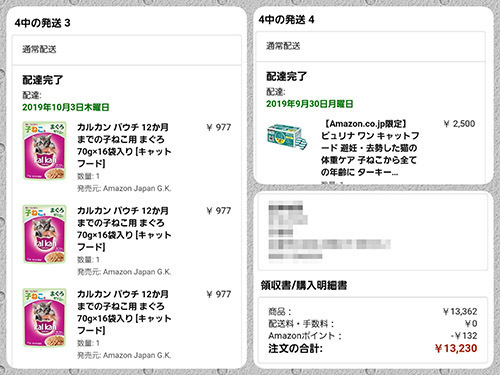Click the 注文の合計 ¥13,230 total amount

point(456,348)
